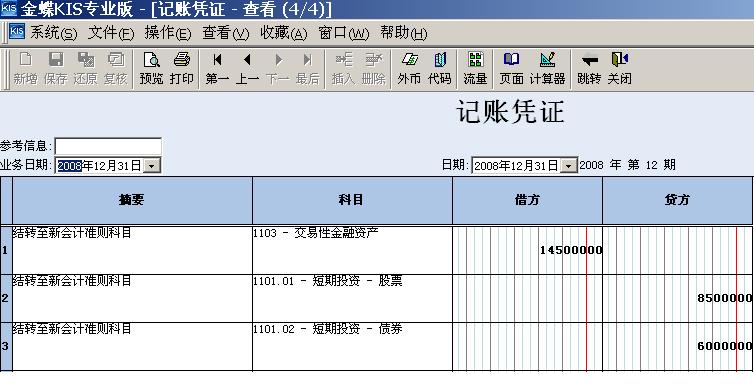Click account 1103 - 交易性金融资产
The height and width of the screenshot is (384, 754).
click(316, 233)
